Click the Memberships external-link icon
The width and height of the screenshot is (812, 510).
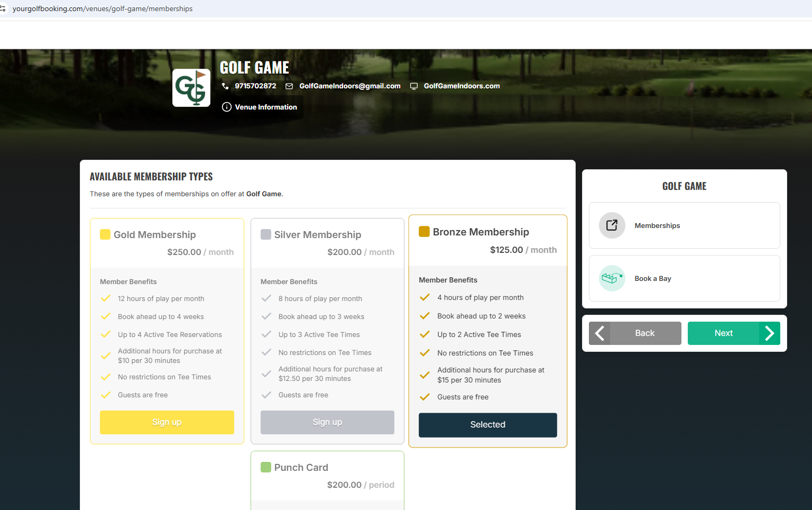(x=612, y=225)
